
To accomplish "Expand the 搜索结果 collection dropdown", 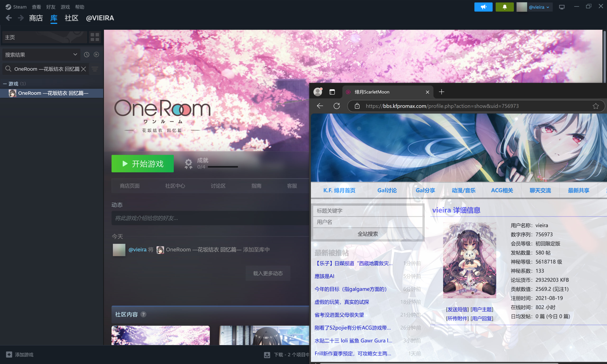I will (75, 55).
